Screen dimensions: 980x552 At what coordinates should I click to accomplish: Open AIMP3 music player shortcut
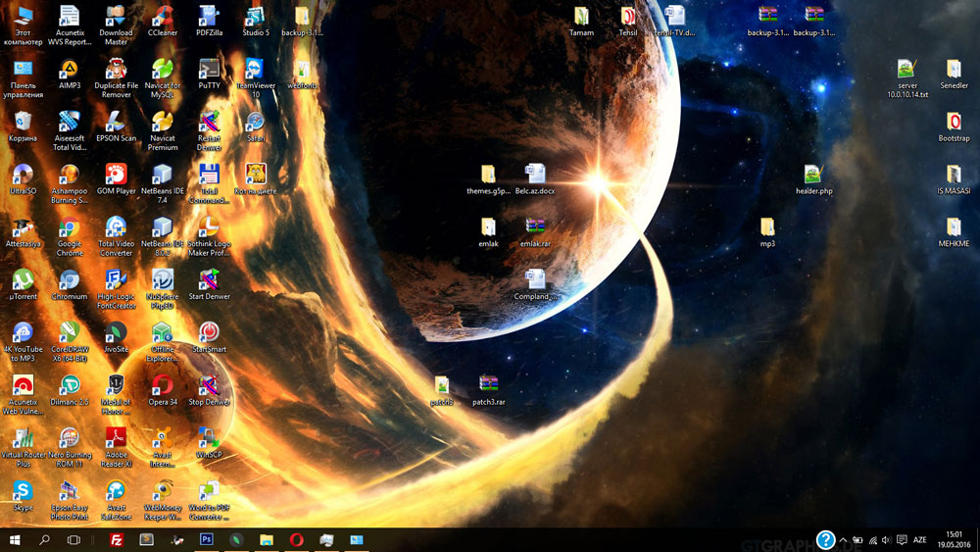pos(70,74)
